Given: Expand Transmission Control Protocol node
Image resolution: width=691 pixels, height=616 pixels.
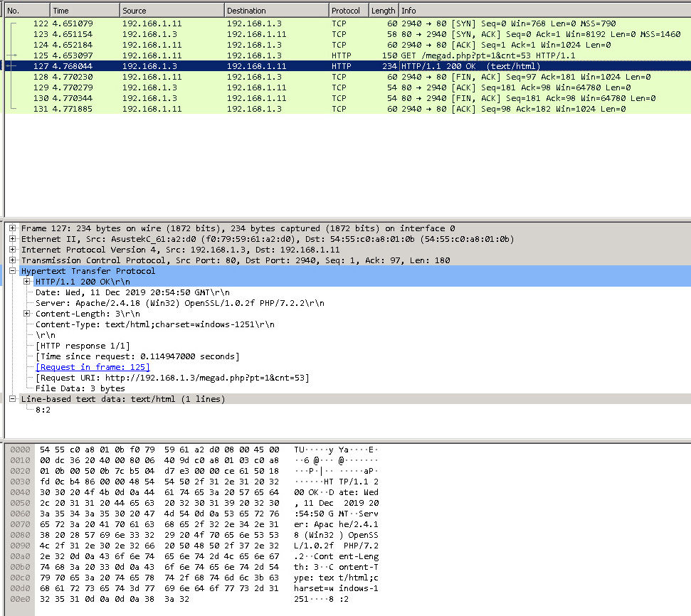Looking at the screenshot, I should [x=13, y=260].
